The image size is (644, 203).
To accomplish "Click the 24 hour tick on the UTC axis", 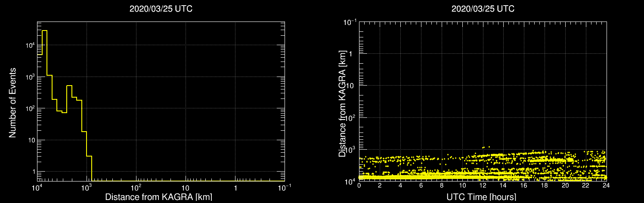I will 607,186.
